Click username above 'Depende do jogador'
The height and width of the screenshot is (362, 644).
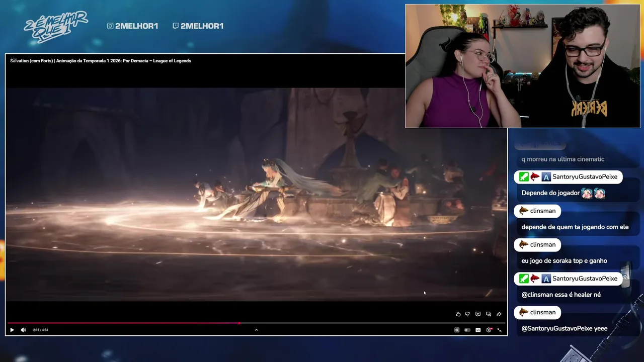[x=585, y=177]
